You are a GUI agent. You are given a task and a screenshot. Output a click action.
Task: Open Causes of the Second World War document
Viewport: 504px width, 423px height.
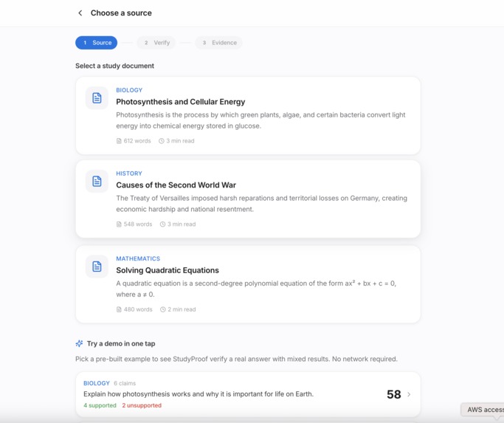coord(248,199)
